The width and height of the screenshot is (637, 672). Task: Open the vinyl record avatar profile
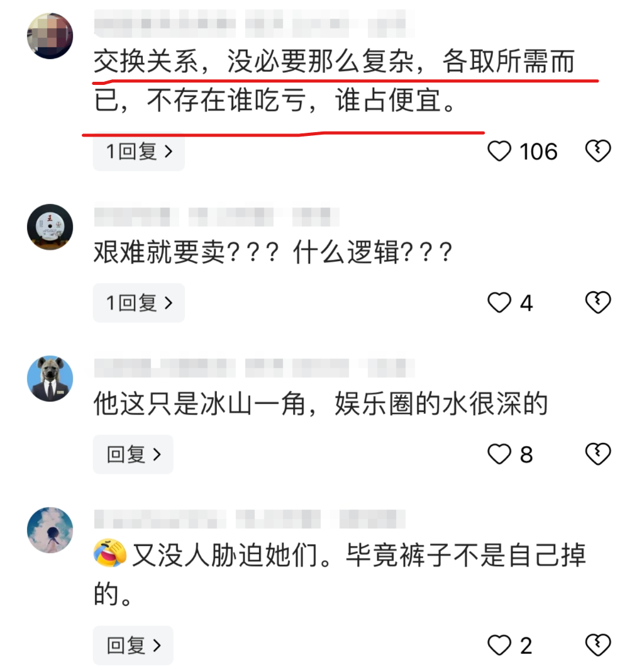[x=50, y=227]
